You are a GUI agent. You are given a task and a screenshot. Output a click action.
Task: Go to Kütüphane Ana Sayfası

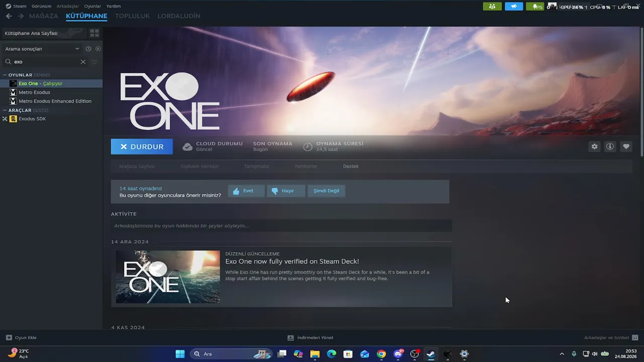(44, 33)
